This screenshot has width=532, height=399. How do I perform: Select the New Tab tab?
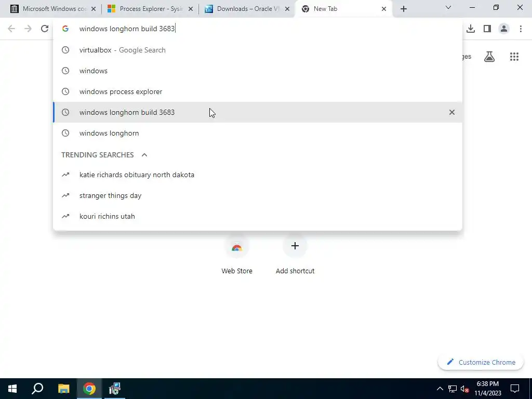coord(344,9)
